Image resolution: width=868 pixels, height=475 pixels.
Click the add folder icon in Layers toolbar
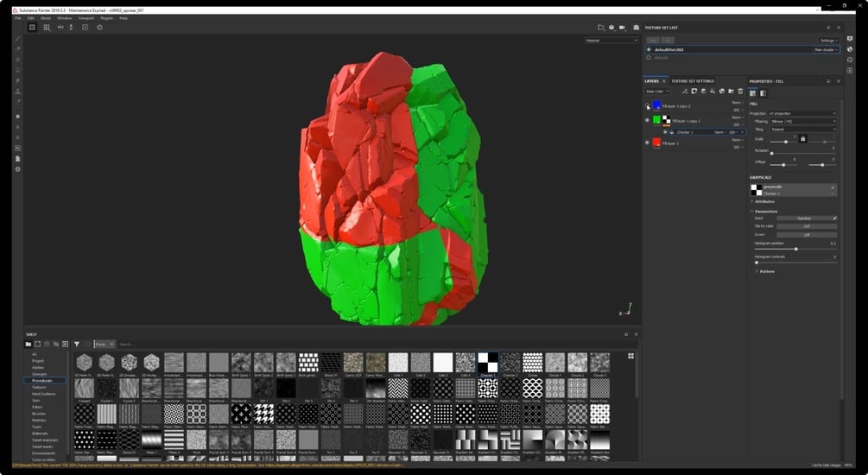[731, 92]
